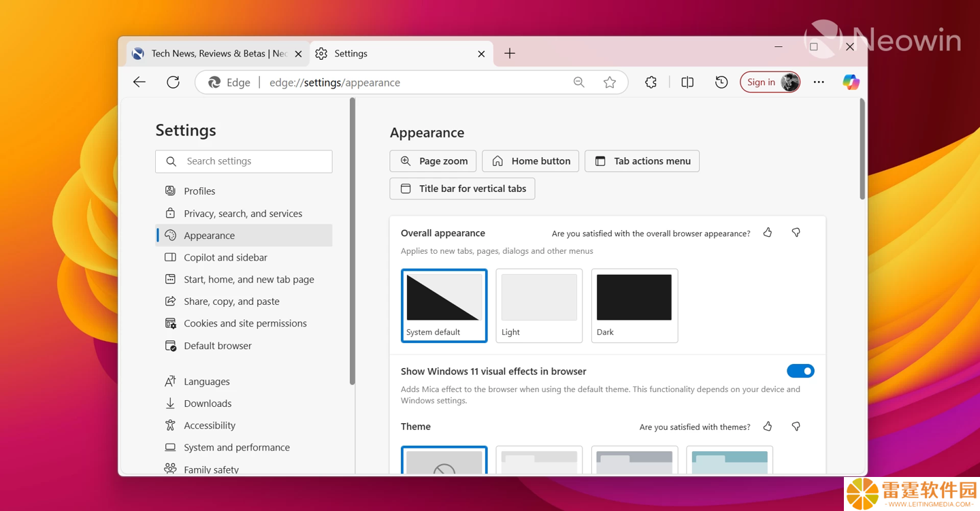Open Languages settings
The width and height of the screenshot is (980, 511).
tap(244, 381)
